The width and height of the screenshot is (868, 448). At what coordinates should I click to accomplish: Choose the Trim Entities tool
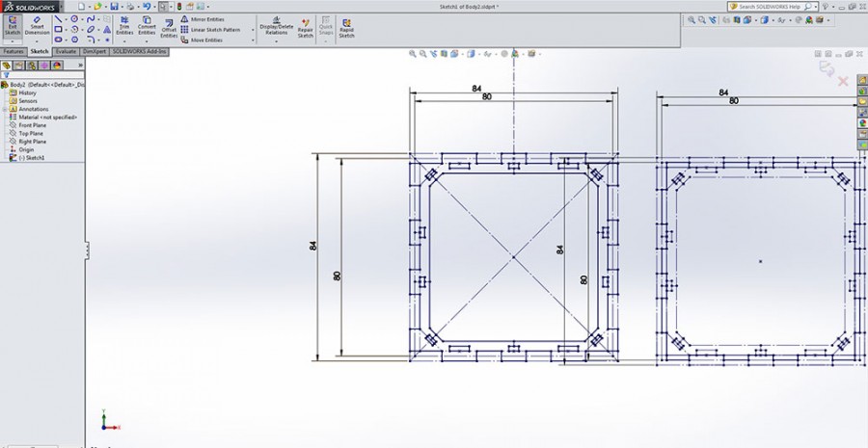(x=124, y=27)
